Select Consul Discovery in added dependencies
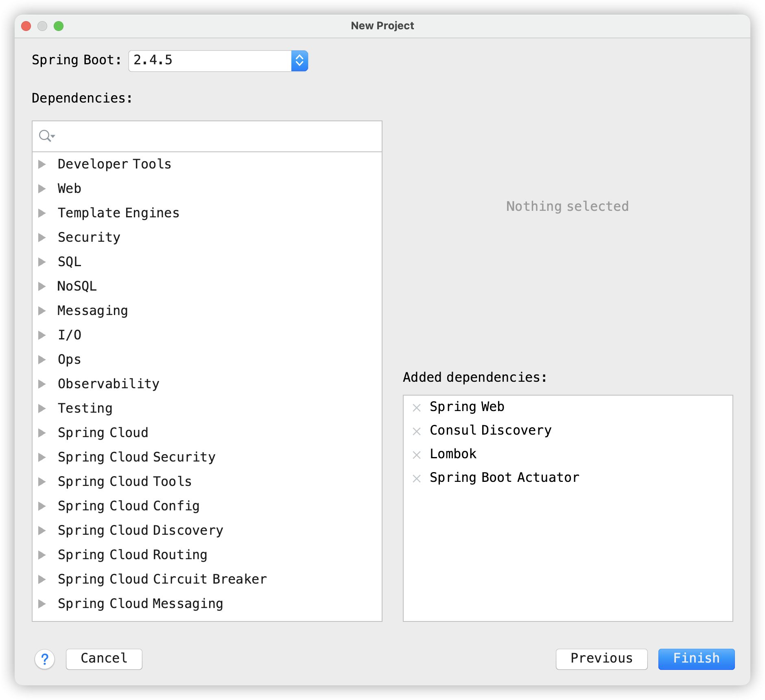 point(491,430)
